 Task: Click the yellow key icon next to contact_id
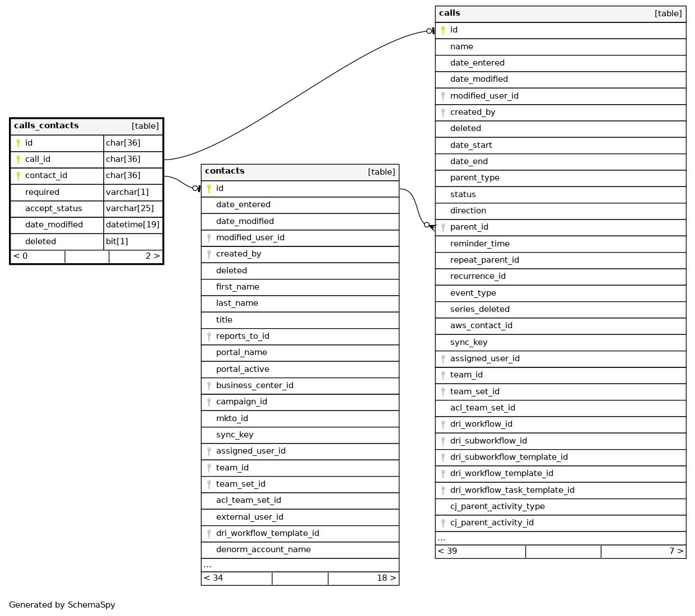pyautogui.click(x=18, y=176)
